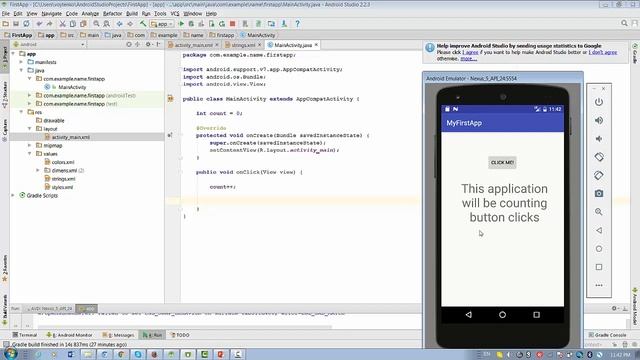Click the Save All toolbar icon
Screen dimensions: 640x360
click(x=16, y=24)
